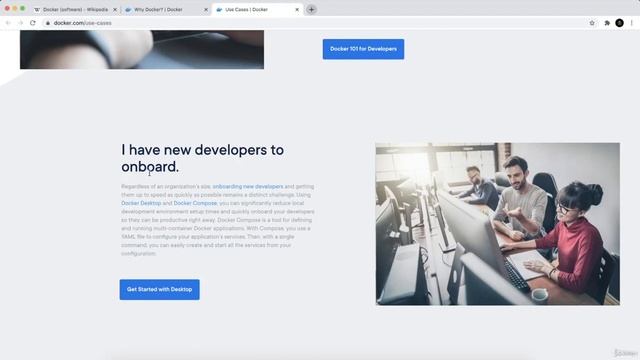Screen dimensions: 640x360
Task: Go back to the previous page
Action: click(8, 23)
